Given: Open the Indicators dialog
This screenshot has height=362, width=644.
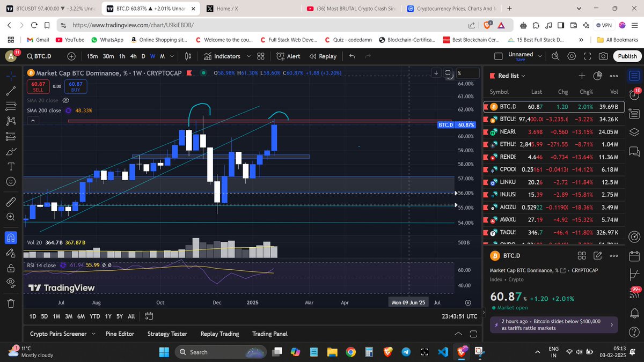Looking at the screenshot, I should [222, 56].
